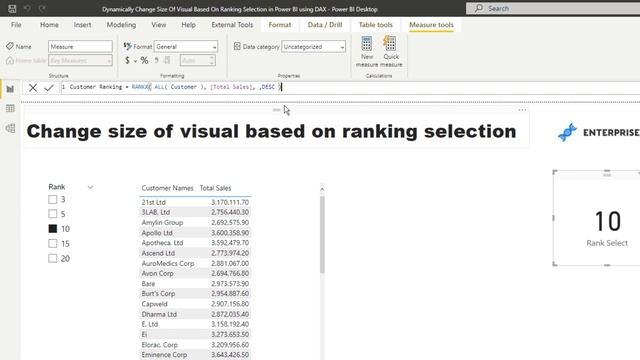
Task: Switch to Model view in sidebar
Action: pyautogui.click(x=10, y=128)
